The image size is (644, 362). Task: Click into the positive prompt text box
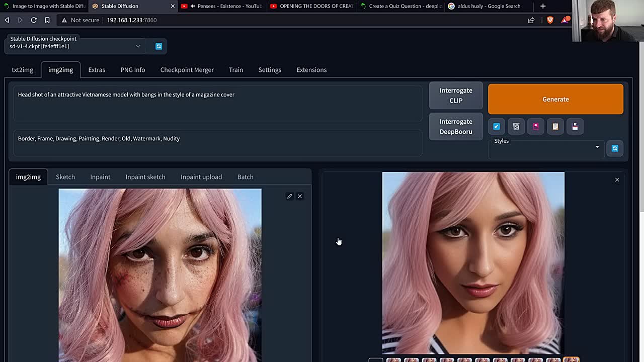point(217,103)
